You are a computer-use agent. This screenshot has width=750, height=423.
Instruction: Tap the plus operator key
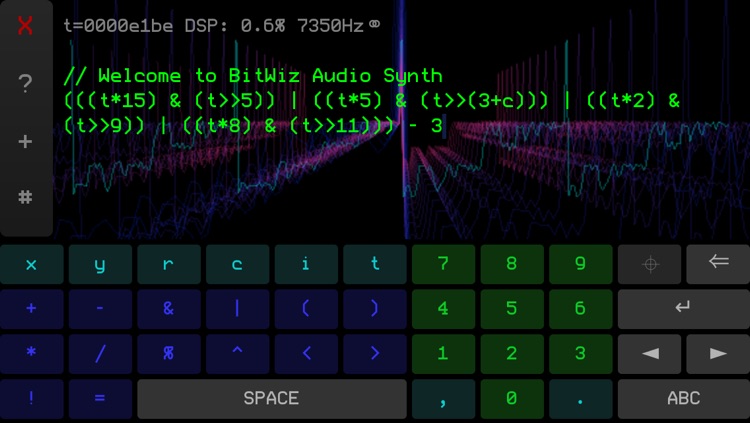point(32,309)
